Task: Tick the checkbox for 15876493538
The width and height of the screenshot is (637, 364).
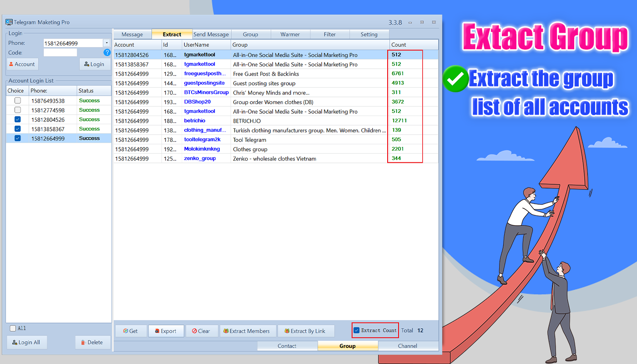Action: (x=17, y=101)
